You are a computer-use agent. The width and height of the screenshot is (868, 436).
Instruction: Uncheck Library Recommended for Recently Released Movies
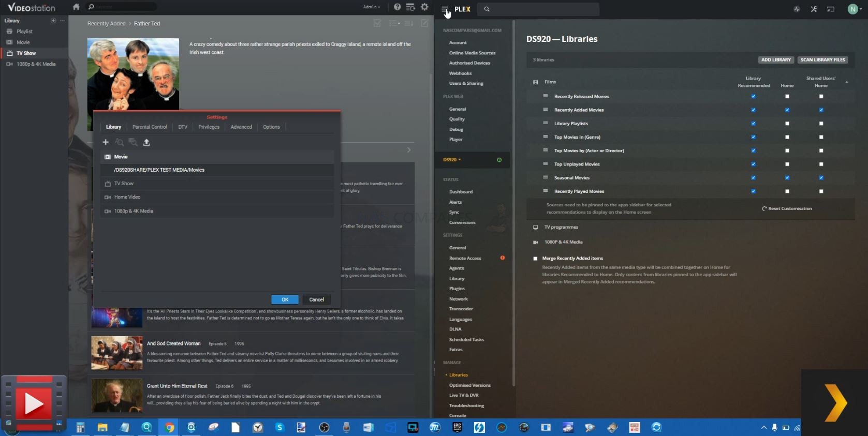753,96
